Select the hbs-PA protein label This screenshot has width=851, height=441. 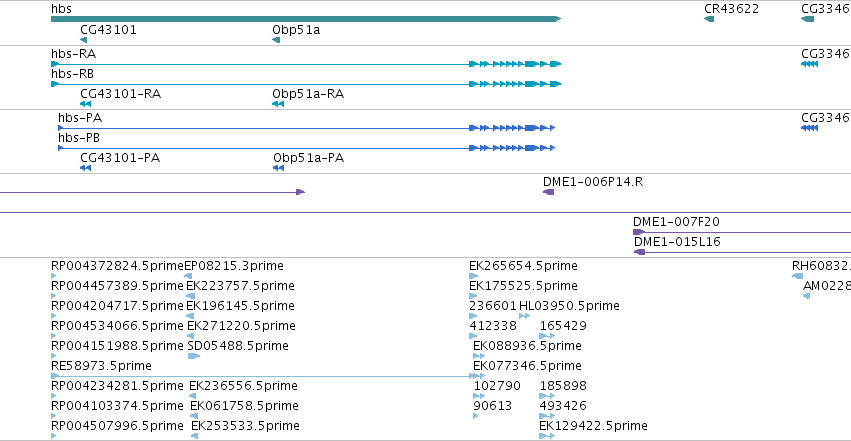[x=80, y=118]
